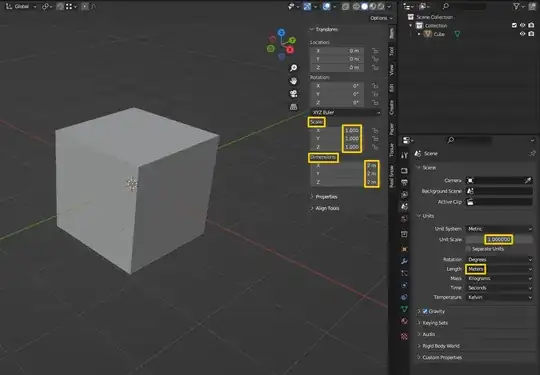Image resolution: width=540 pixels, height=375 pixels.
Task: Click the outliner search field
Action: pyautogui.click(x=464, y=6)
